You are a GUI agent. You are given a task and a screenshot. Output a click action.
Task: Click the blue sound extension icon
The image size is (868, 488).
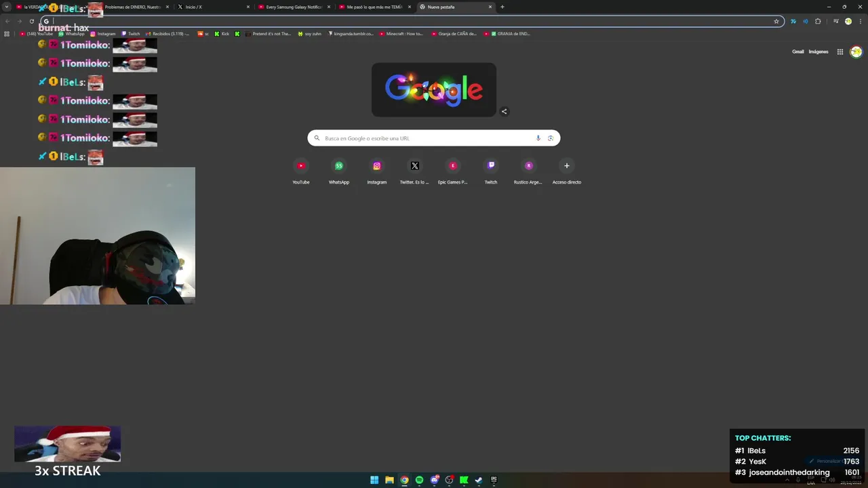pos(806,21)
